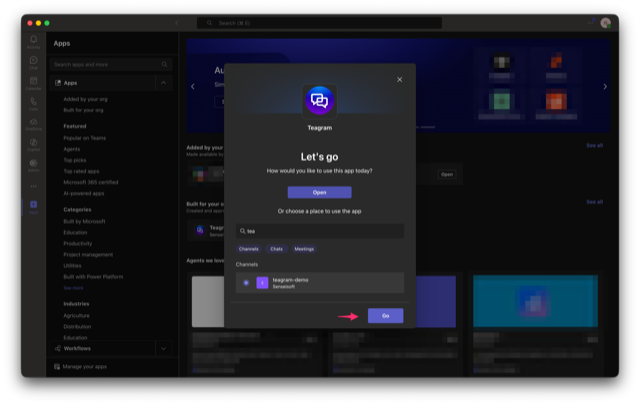Open the Calls phone icon in sidebar
Image resolution: width=640 pixels, height=405 pixels.
tap(33, 101)
